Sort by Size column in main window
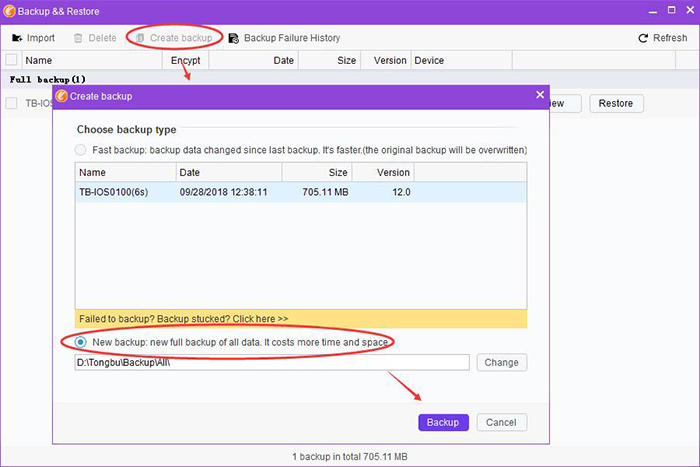 pyautogui.click(x=329, y=60)
